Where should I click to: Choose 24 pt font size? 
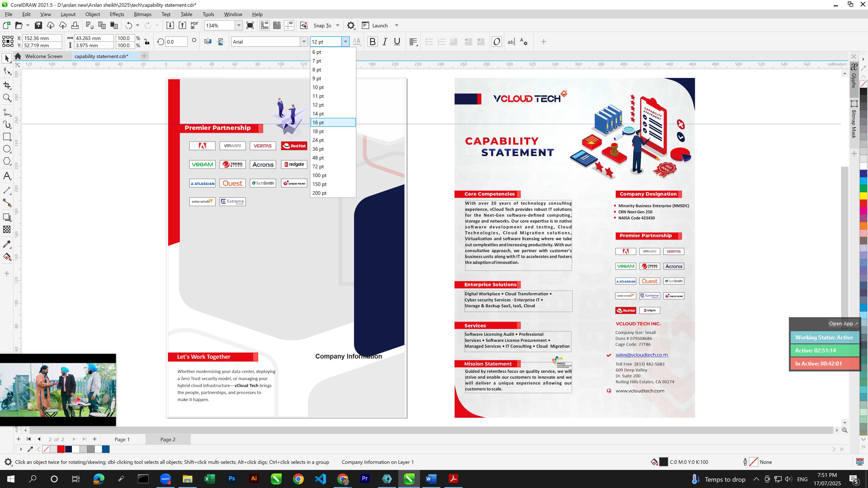point(333,140)
